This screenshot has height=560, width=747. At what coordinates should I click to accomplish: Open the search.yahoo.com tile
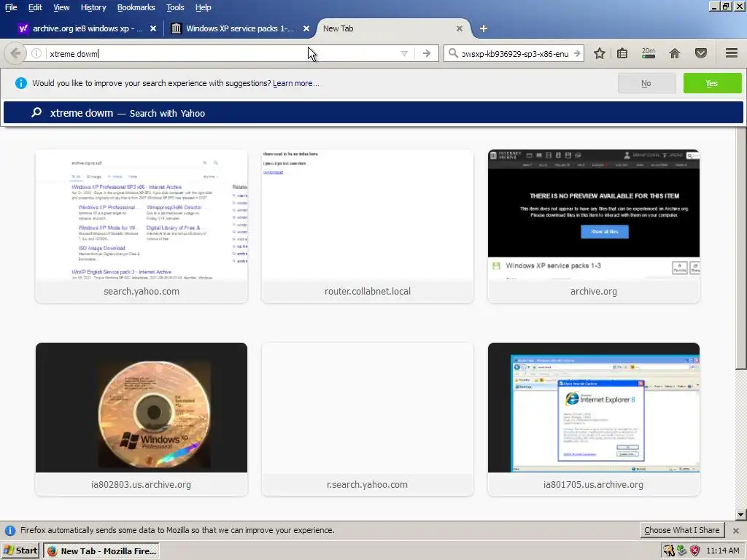[x=142, y=226]
